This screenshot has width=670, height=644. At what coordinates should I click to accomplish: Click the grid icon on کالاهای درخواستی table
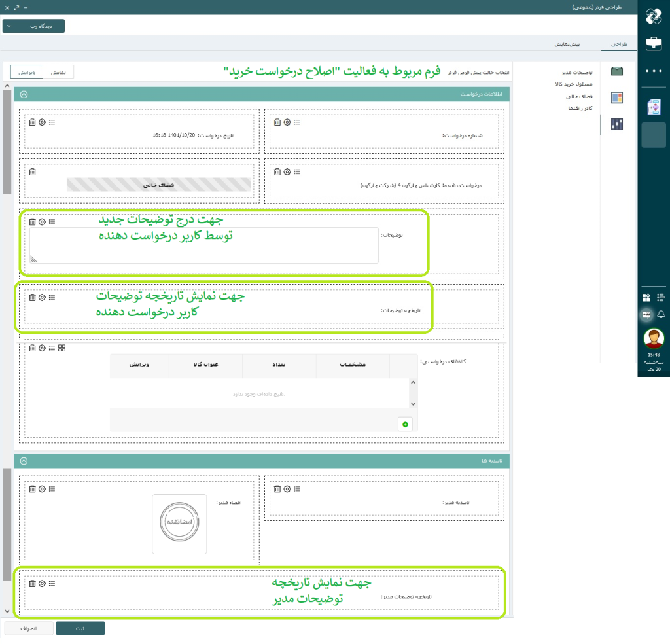tap(62, 348)
